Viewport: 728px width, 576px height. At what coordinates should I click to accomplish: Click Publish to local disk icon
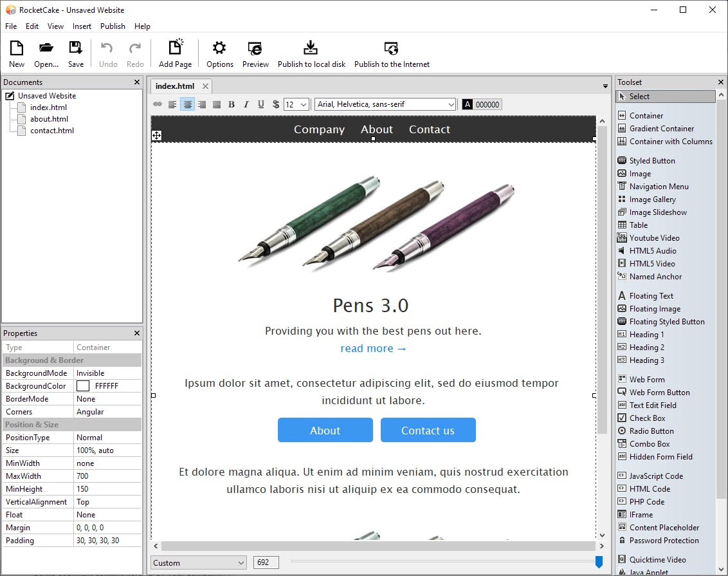coord(311,48)
